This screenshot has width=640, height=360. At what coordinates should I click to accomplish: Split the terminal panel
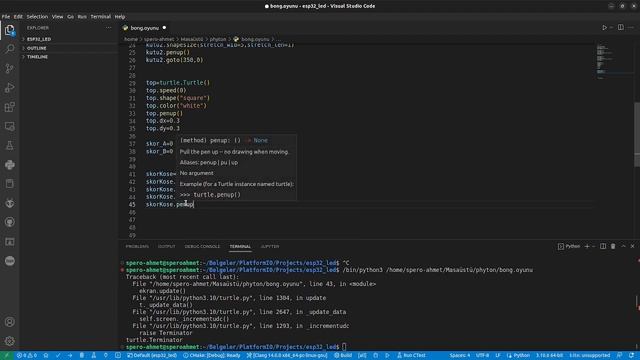(x=603, y=246)
